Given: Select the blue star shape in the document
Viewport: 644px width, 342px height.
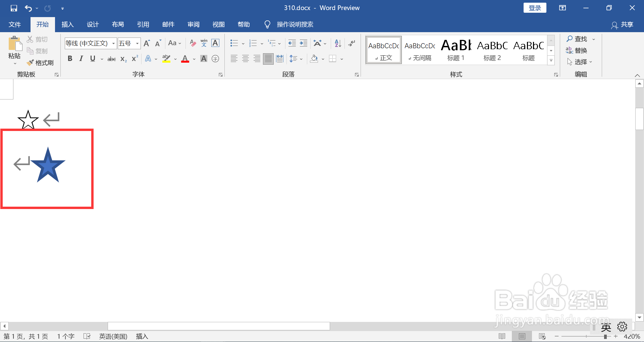Looking at the screenshot, I should pos(48,165).
